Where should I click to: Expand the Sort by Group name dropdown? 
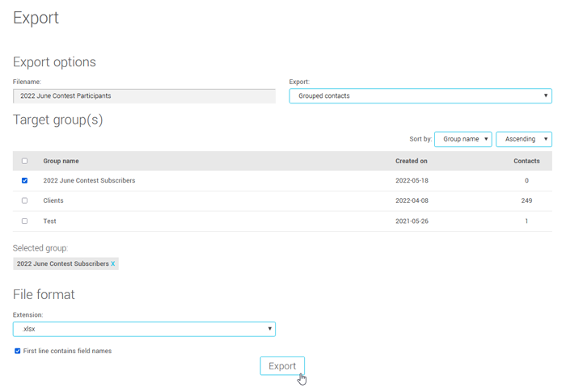pyautogui.click(x=463, y=139)
